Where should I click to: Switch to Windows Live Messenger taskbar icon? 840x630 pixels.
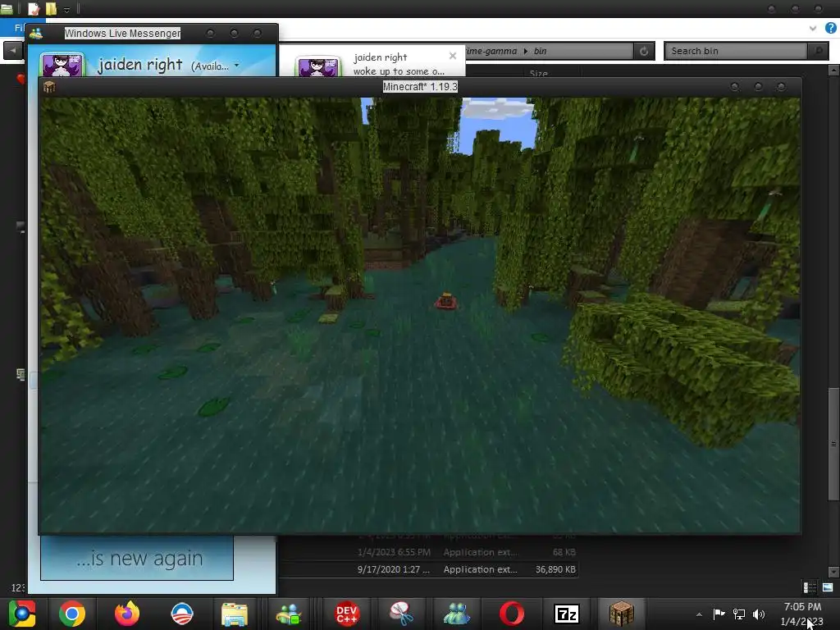click(456, 614)
